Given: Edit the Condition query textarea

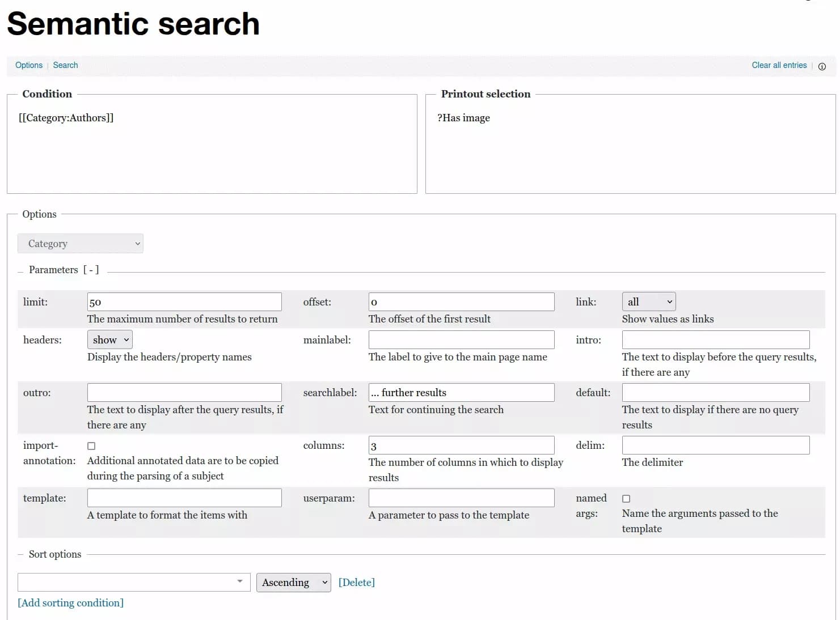Looking at the screenshot, I should pos(212,145).
